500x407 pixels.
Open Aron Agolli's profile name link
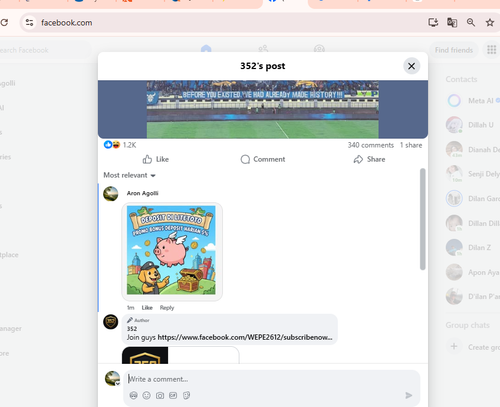pos(142,193)
